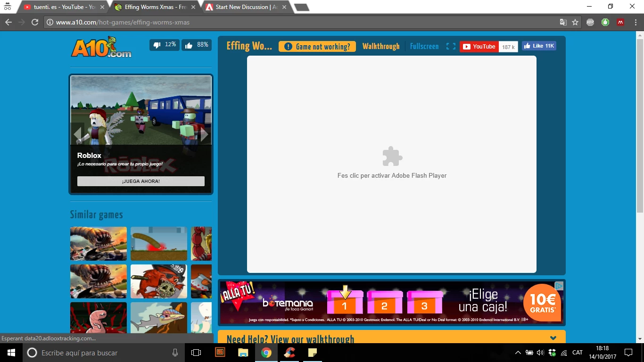The width and height of the screenshot is (644, 362).
Task: Go back with the browser back arrow
Action: pyautogui.click(x=8, y=22)
